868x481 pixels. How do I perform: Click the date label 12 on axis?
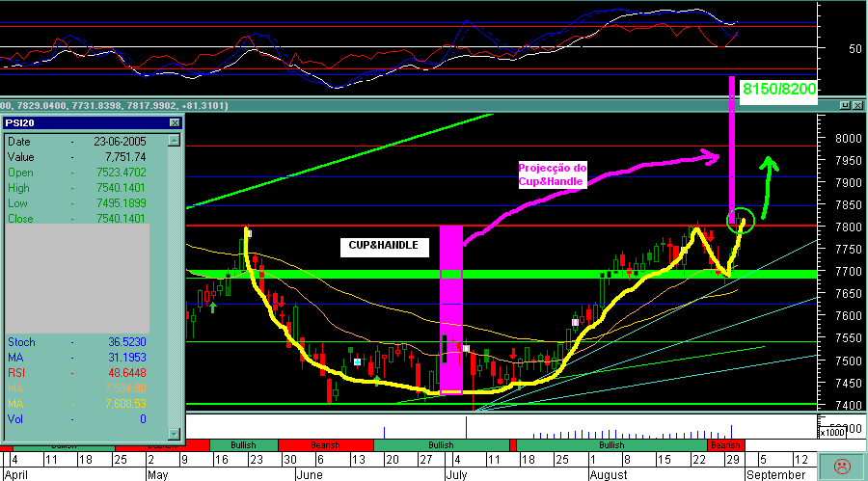(800, 460)
